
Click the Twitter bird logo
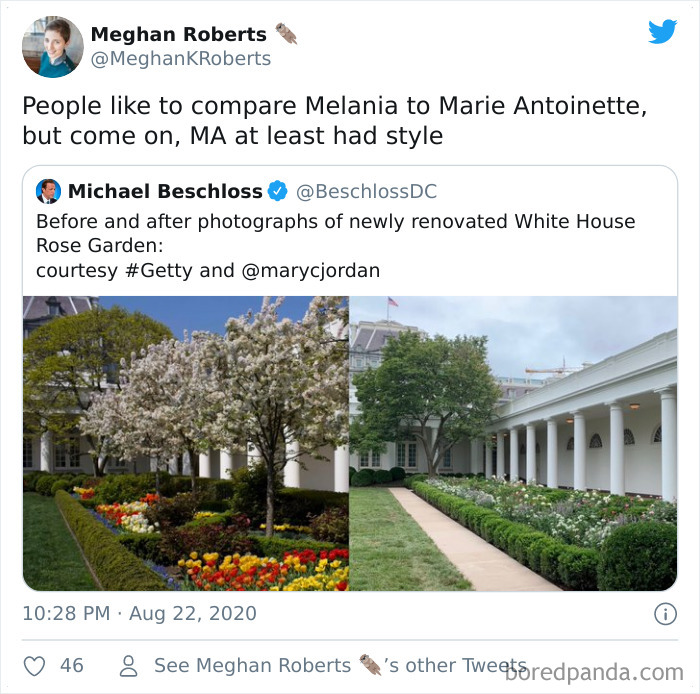(662, 31)
